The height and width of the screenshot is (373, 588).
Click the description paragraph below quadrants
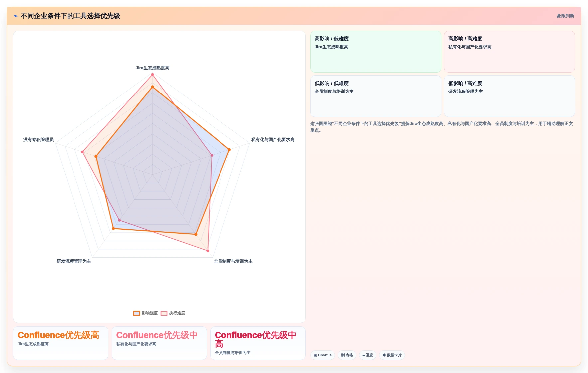pos(442,127)
